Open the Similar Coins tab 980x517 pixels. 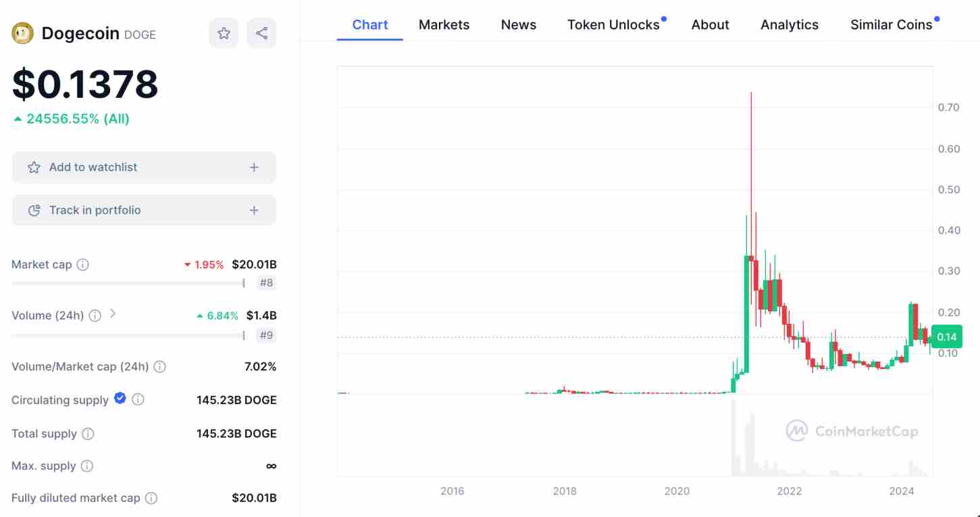click(892, 25)
